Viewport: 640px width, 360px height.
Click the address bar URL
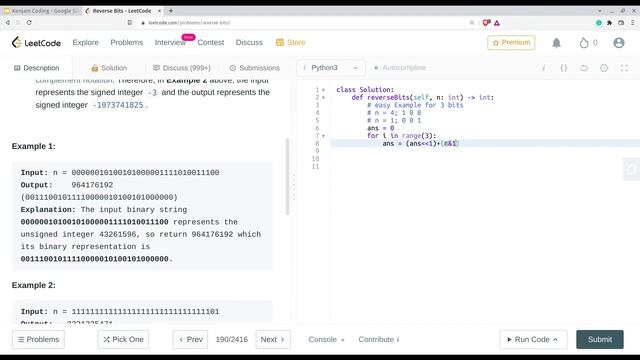[x=189, y=22]
